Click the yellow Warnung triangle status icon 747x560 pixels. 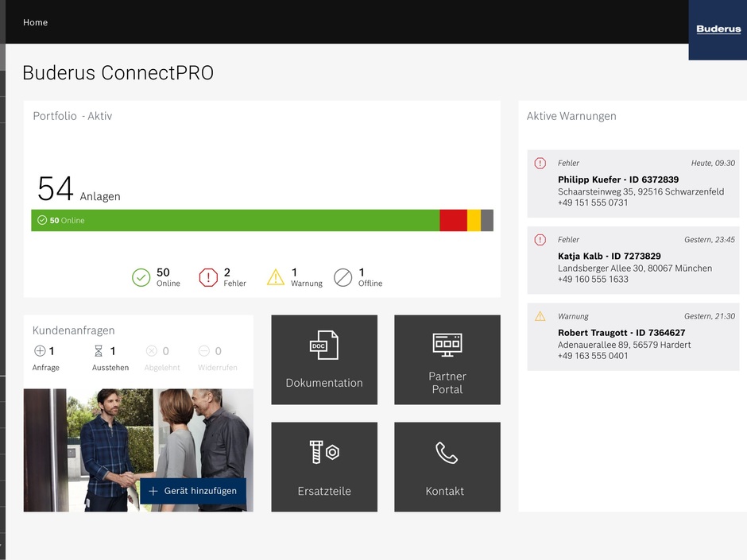coord(276,277)
